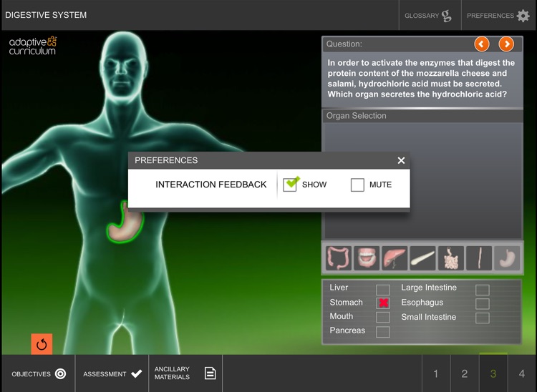Select the greyed stomach organ thumbnail
Image resolution: width=537 pixels, height=392 pixels.
pos(507,258)
